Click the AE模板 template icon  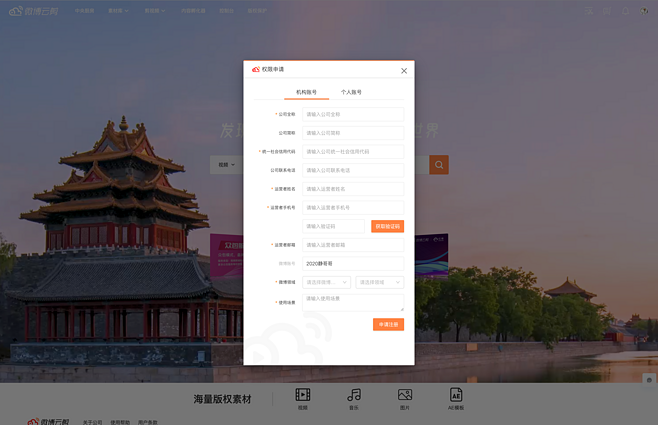tap(456, 395)
